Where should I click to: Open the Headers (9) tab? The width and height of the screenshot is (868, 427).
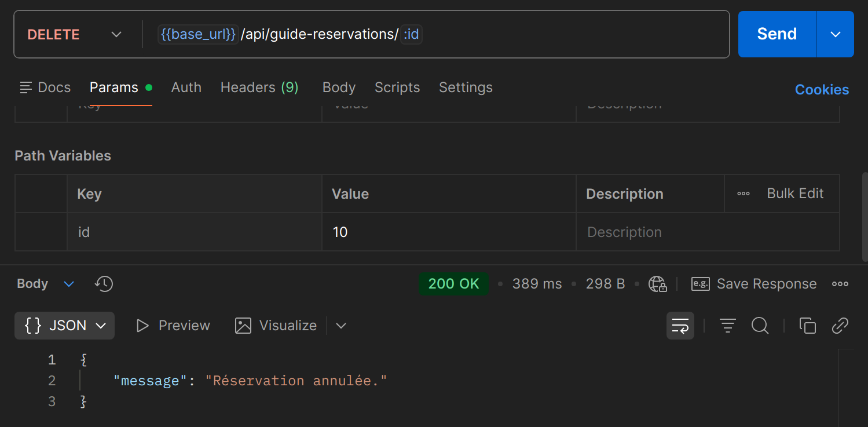(x=259, y=87)
